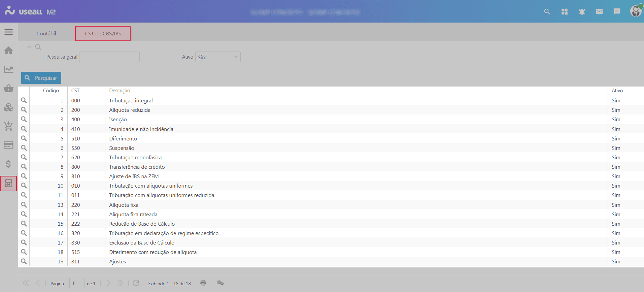
Task: Open the user avatar profile menu
Action: [635, 11]
